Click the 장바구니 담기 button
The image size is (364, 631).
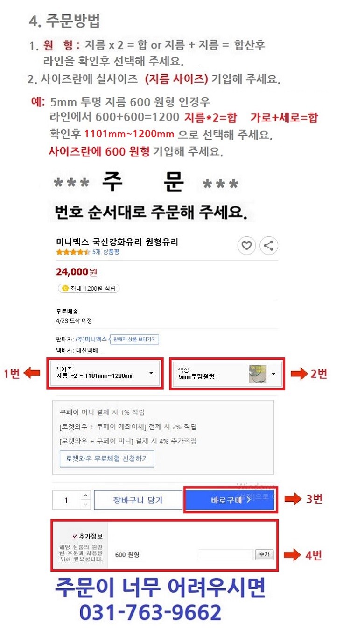click(138, 500)
